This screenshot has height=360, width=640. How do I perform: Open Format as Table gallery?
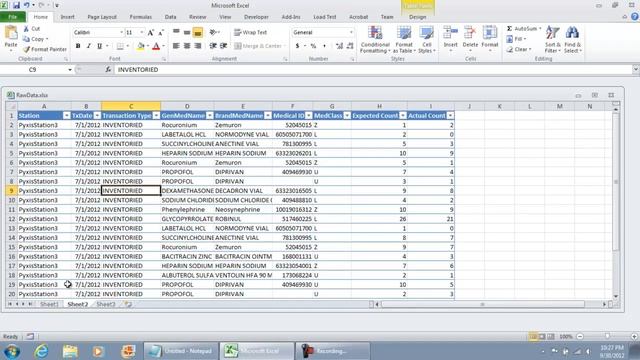[x=404, y=39]
